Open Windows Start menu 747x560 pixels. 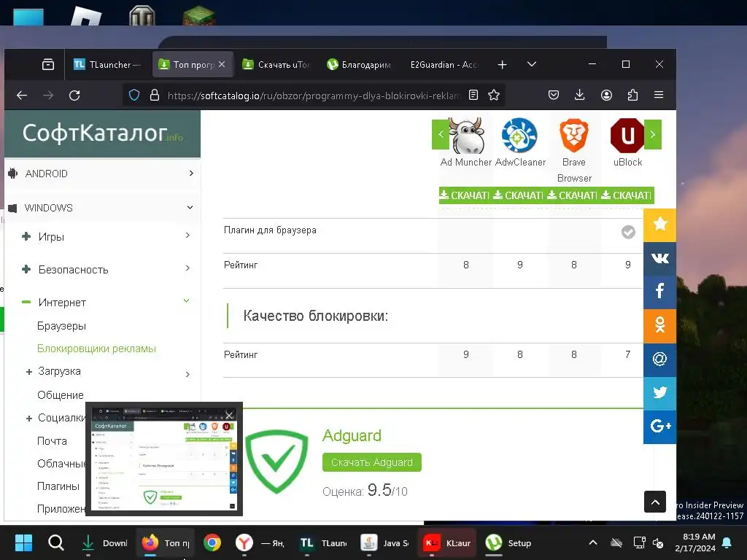[x=23, y=542]
